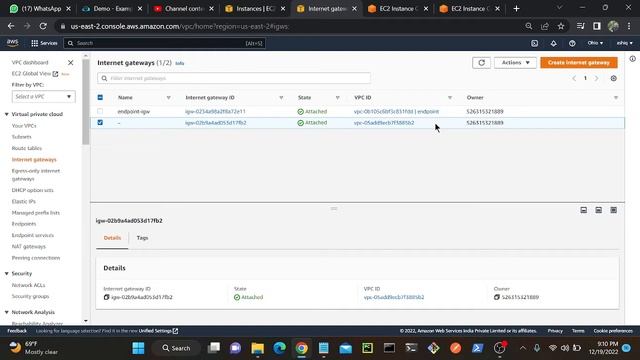Image resolution: width=640 pixels, height=360 pixels.
Task: Open File Explorer from taskbar
Action: 258,348
